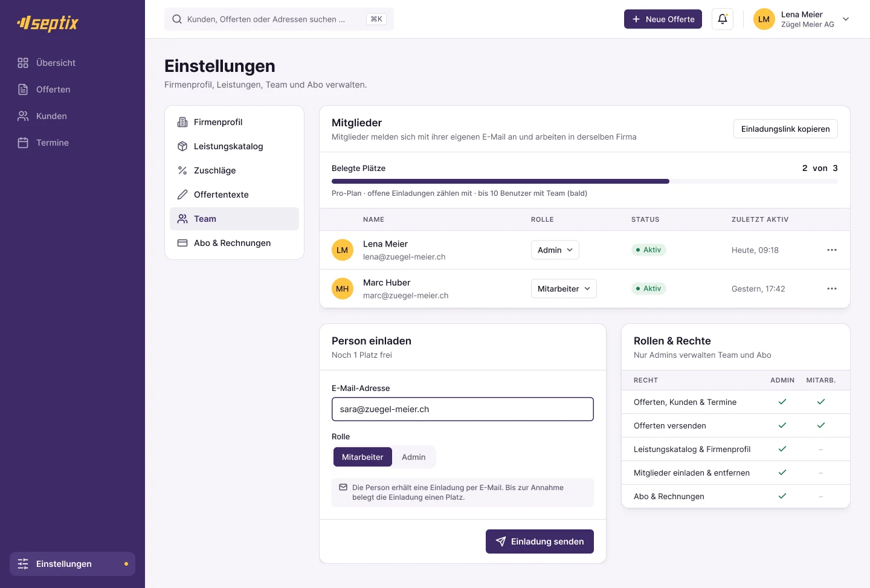
Task: Click the Kunden people icon
Action: tap(23, 116)
